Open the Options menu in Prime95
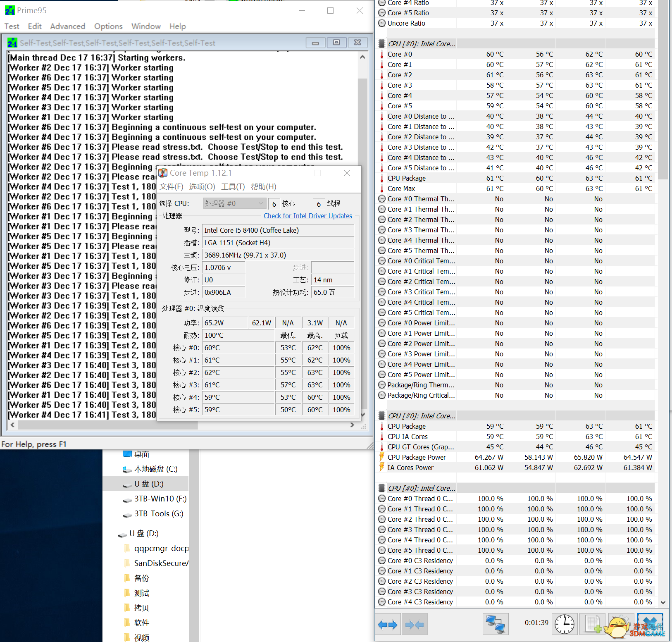Screen dimensions: 672x642 [x=108, y=26]
